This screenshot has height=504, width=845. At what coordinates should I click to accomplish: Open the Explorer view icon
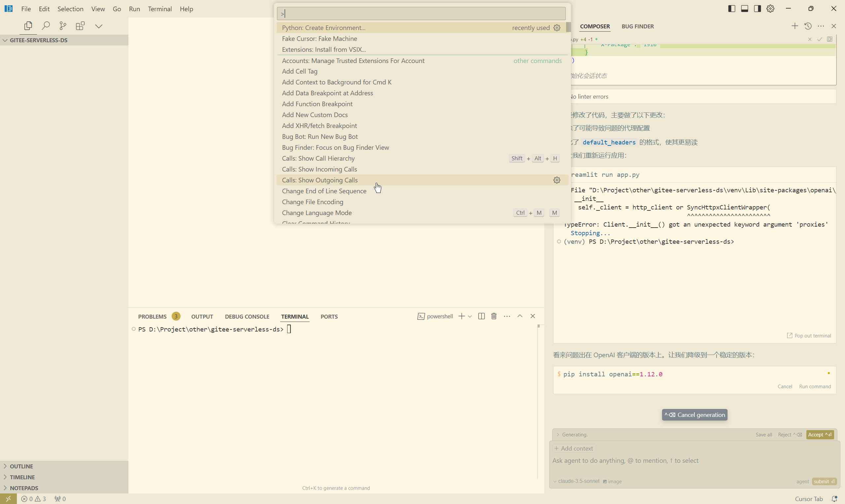pyautogui.click(x=28, y=26)
